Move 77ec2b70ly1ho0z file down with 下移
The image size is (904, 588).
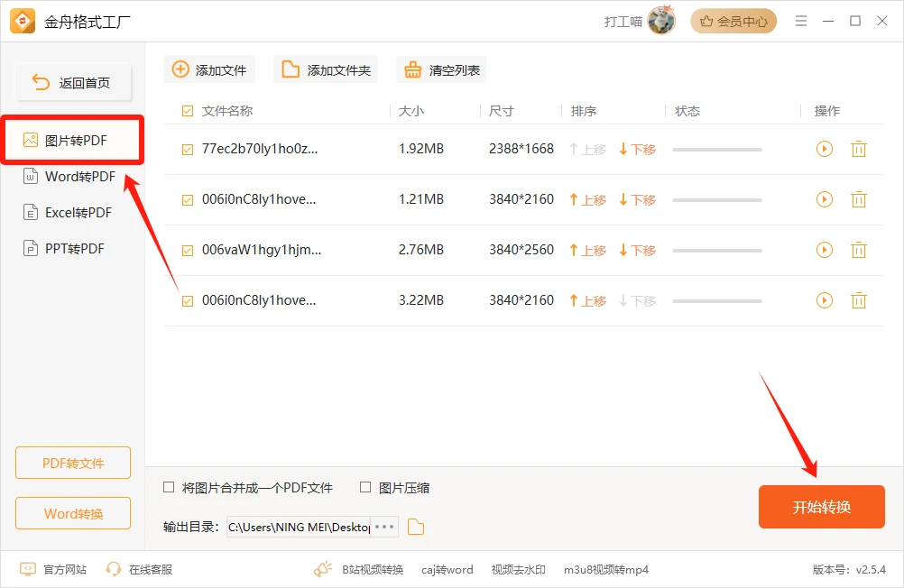[x=638, y=150]
